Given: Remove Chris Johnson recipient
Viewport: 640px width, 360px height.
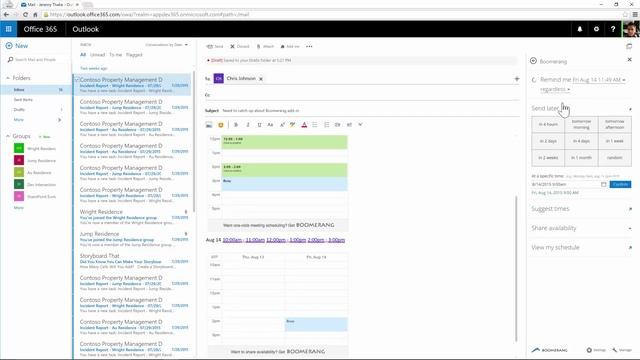Looking at the screenshot, I should click(261, 79).
